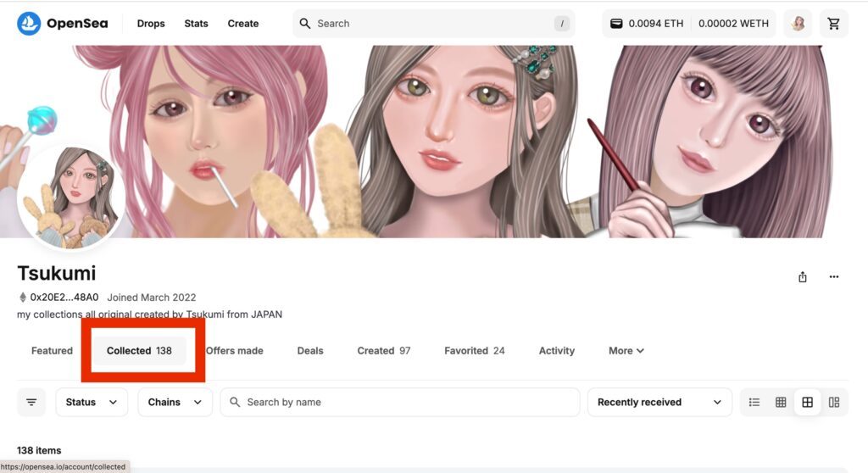Expand the Status dropdown
The image size is (868, 473).
[92, 402]
